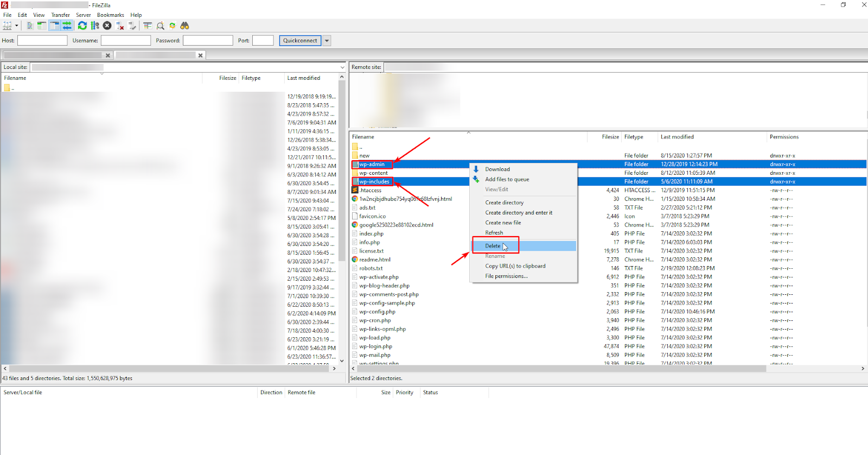Sort remote list by Last modified column

pos(677,137)
